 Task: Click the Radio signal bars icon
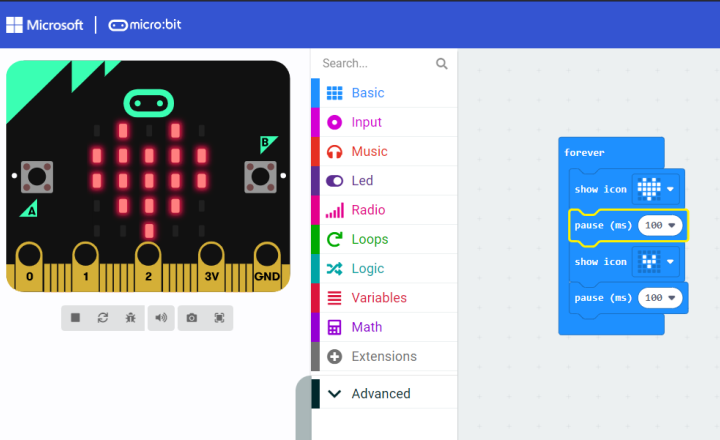click(x=334, y=210)
